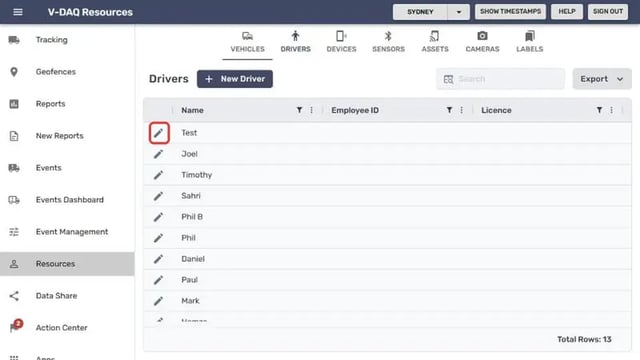Filter the Licence column
The height and width of the screenshot is (360, 640).
click(x=599, y=110)
